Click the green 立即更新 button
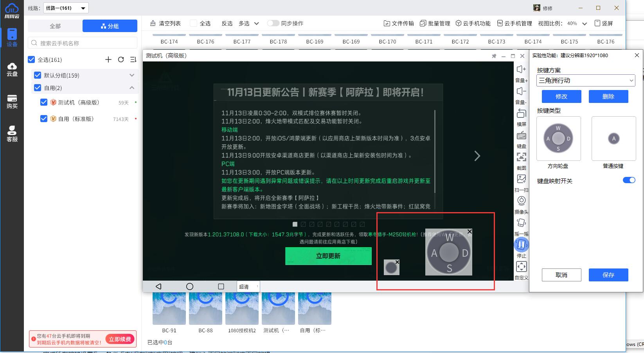Screen dimensions: 644x353 [328, 256]
